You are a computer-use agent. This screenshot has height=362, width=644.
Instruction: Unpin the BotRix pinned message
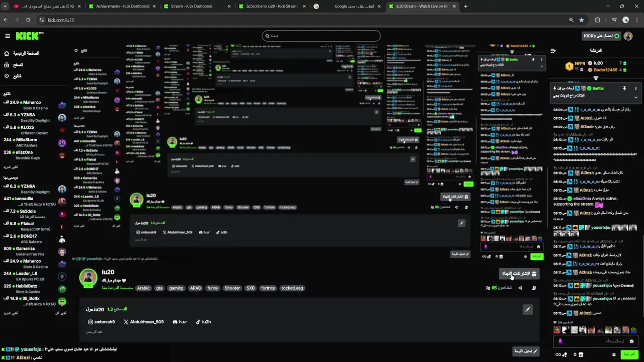624,88
